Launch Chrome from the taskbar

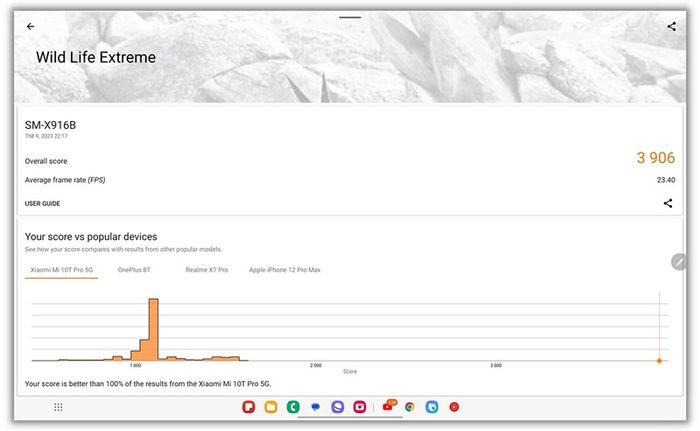(410, 407)
